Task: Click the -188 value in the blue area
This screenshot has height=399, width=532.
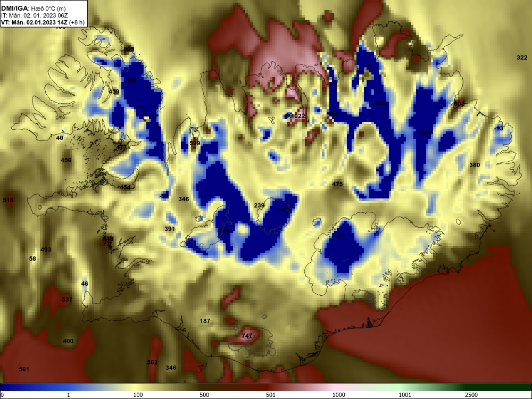Action: pos(130,80)
